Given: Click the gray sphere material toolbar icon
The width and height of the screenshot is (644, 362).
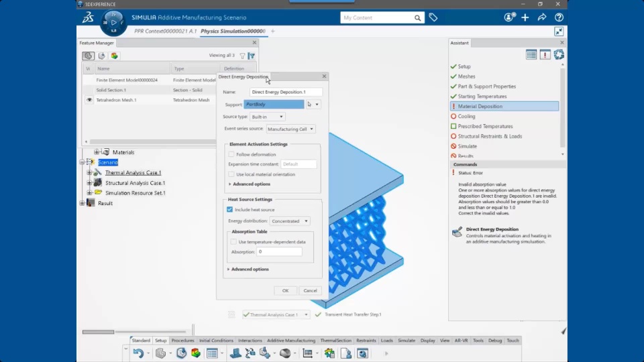Looking at the screenshot, I should click(x=285, y=353).
